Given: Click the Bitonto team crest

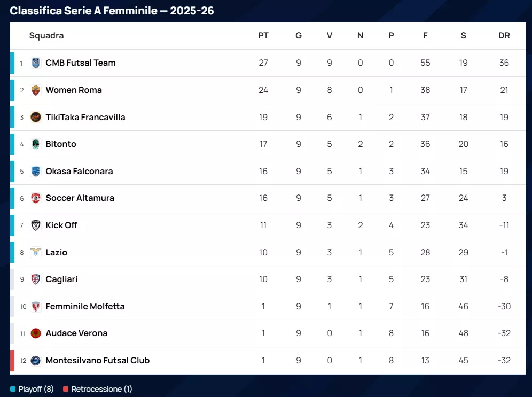Looking at the screenshot, I should [x=36, y=144].
